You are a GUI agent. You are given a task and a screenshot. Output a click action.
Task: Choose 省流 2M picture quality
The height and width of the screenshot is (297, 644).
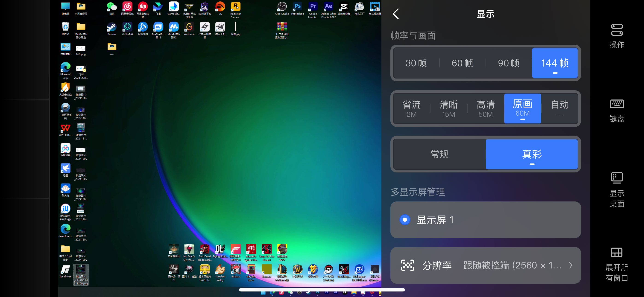pos(412,108)
